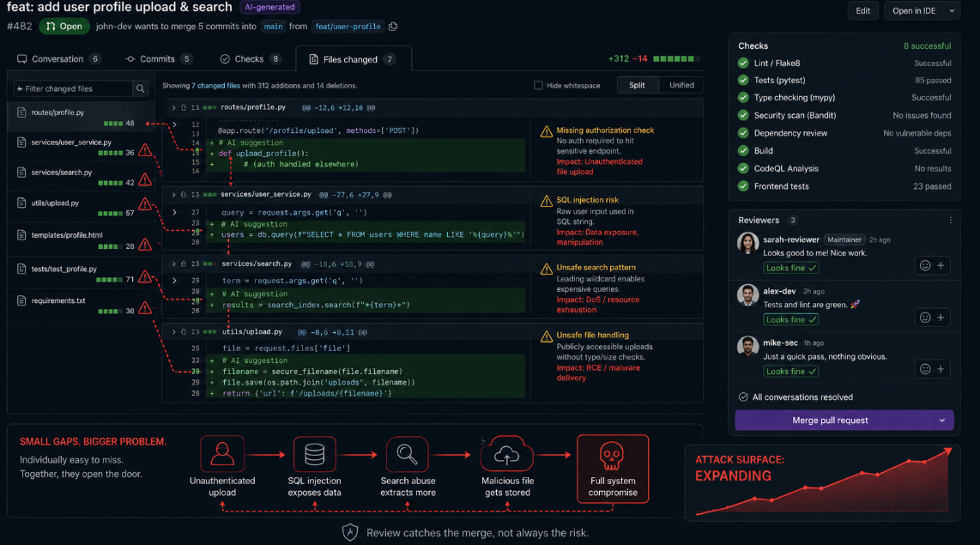Click Open in IDE button

point(914,10)
